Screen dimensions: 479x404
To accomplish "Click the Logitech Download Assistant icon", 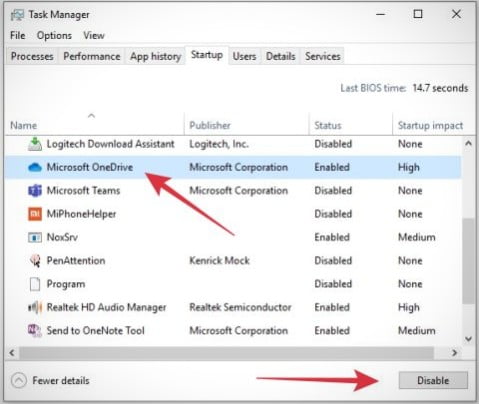I will tap(35, 144).
